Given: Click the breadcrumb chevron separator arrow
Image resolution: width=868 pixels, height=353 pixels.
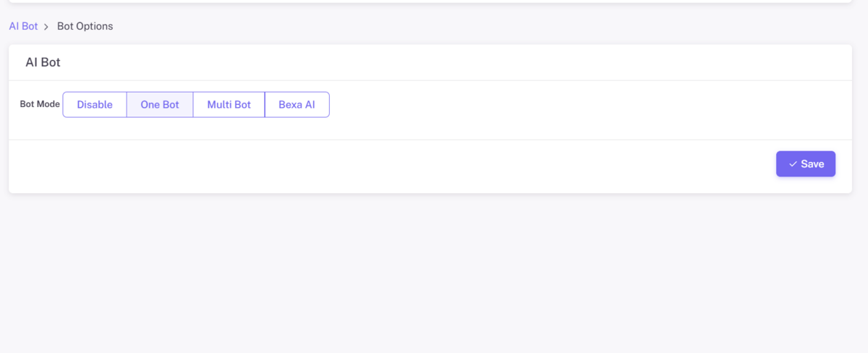Looking at the screenshot, I should [46, 27].
